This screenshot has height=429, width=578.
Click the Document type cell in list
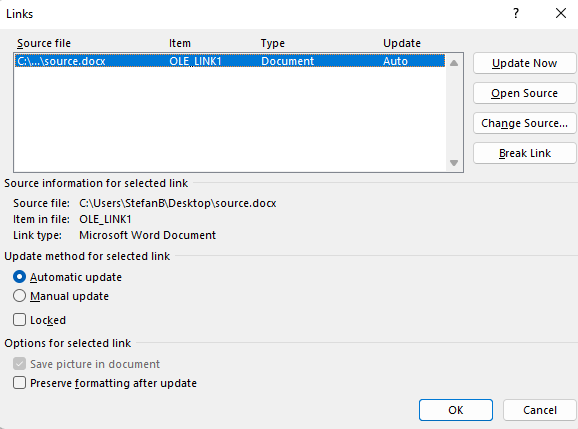point(288,61)
